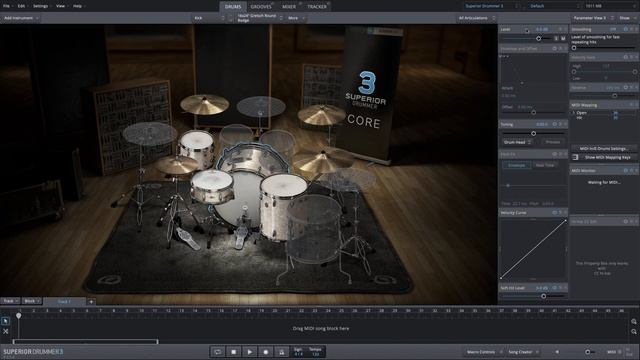Toggle the Pitch Fx power button
Image resolution: width=640 pixels, height=360 pixels.
[554, 154]
